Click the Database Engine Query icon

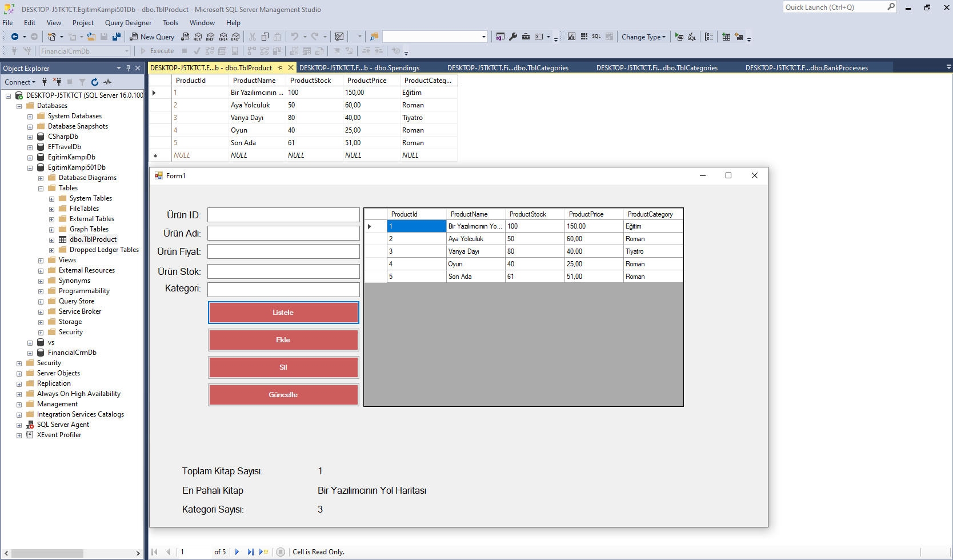tap(185, 37)
